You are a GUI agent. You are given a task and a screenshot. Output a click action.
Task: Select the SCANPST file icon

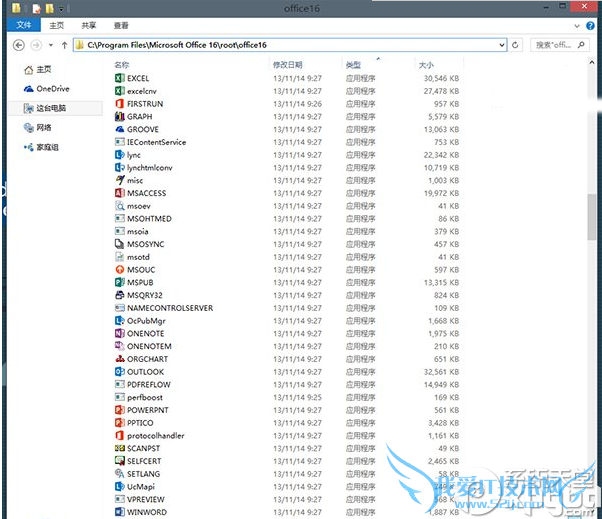(x=120, y=448)
